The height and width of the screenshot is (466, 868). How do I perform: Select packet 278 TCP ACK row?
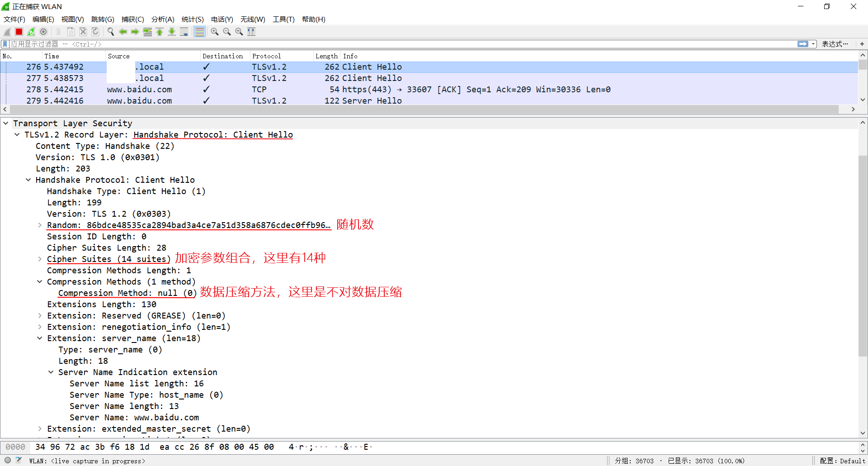coord(429,90)
